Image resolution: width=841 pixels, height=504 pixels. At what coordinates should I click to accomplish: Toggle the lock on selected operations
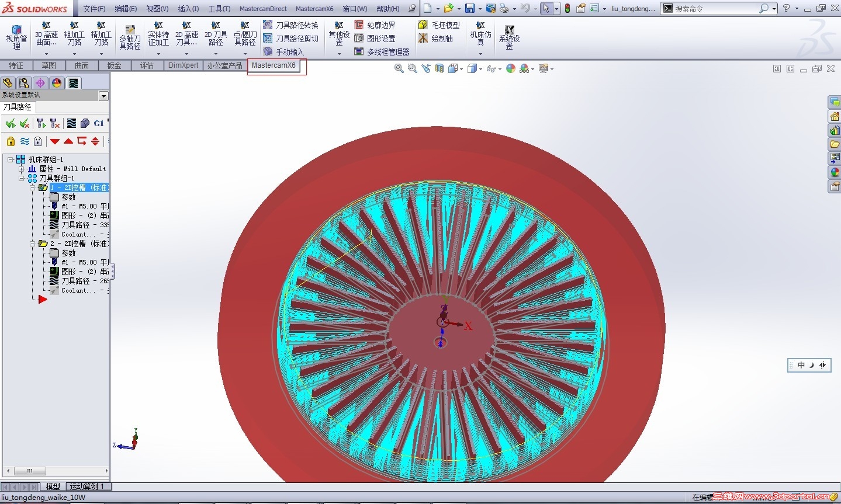tap(11, 141)
